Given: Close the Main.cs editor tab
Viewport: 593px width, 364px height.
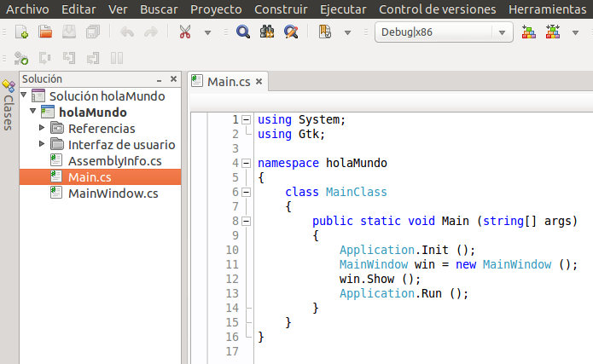Looking at the screenshot, I should (259, 81).
